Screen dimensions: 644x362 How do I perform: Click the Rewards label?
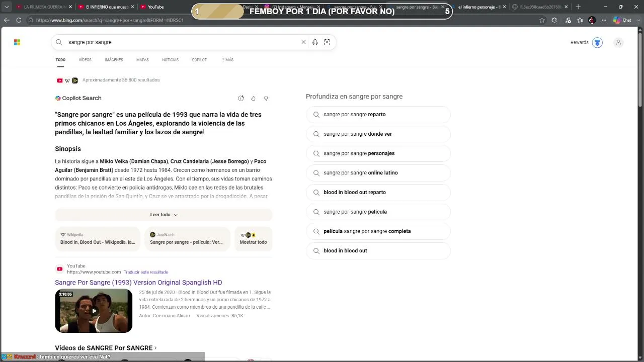tap(579, 43)
